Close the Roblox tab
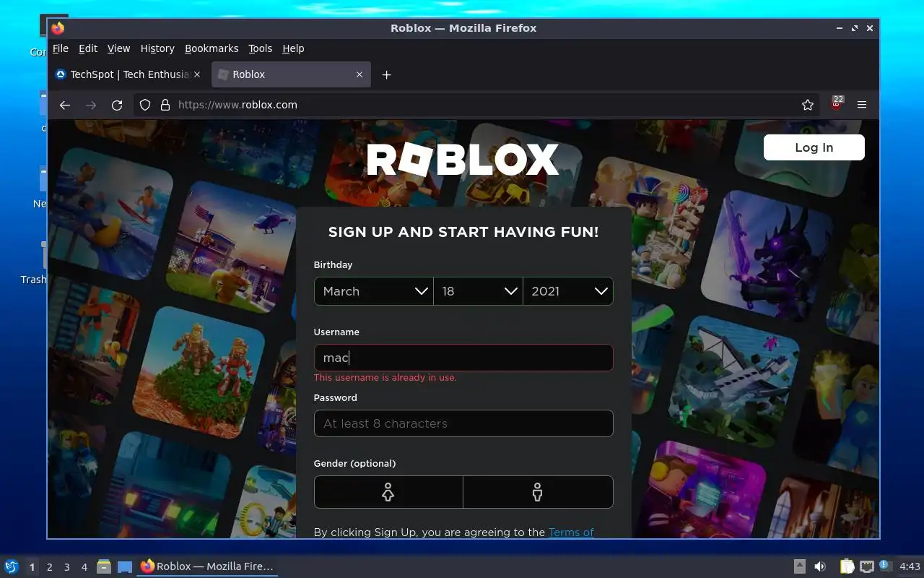Viewport: 924px width, 578px height. [x=359, y=74]
